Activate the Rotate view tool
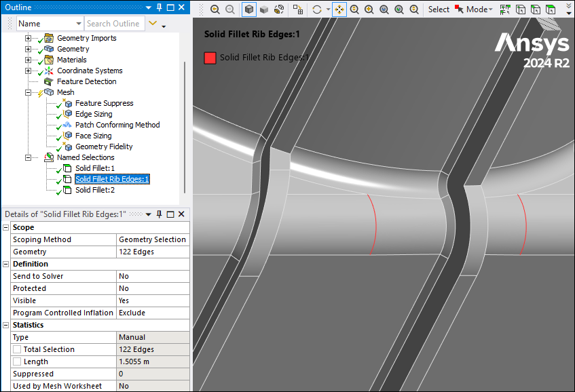This screenshot has width=575, height=392. [316, 9]
